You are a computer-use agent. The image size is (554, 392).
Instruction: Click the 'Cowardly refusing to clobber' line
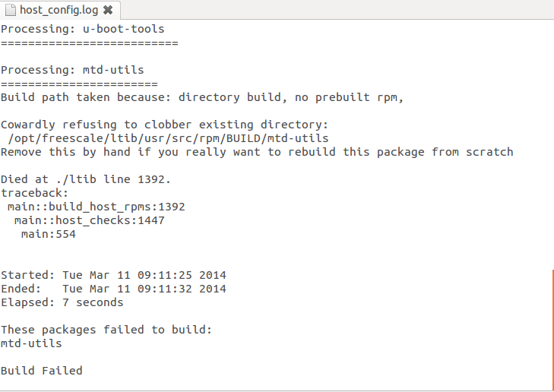[165, 125]
